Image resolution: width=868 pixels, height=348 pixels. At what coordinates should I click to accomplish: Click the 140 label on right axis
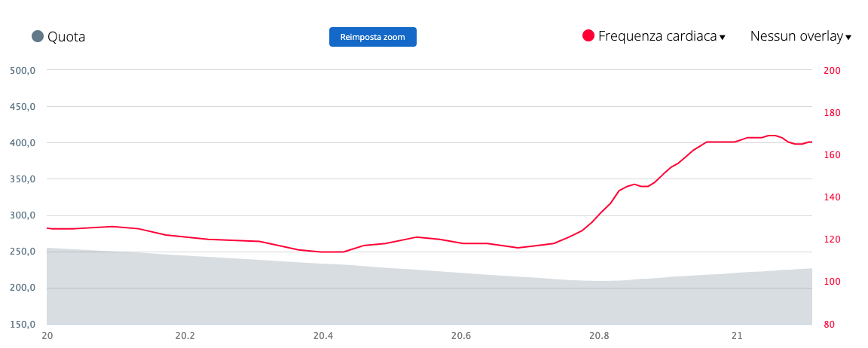[832, 197]
